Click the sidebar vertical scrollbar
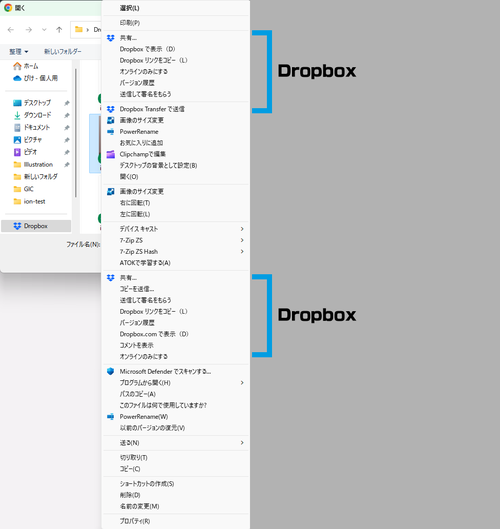This screenshot has width=500, height=529. click(76, 133)
